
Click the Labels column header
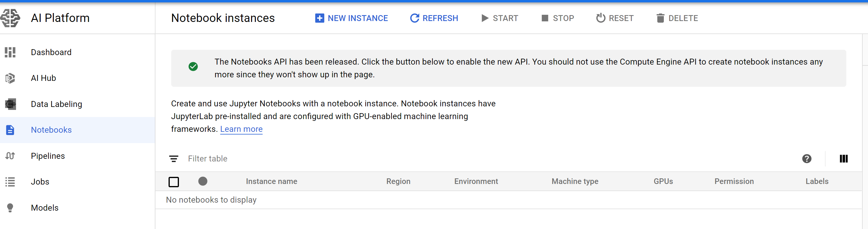click(817, 182)
